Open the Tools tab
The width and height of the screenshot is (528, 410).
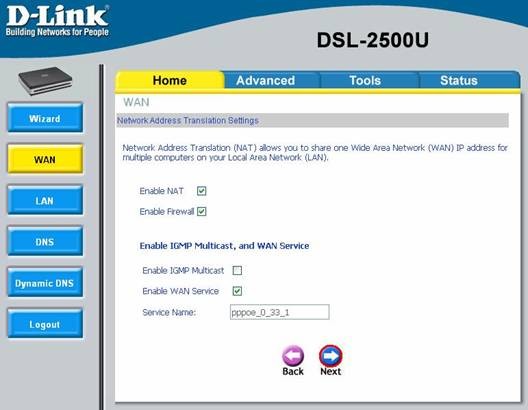(x=365, y=80)
